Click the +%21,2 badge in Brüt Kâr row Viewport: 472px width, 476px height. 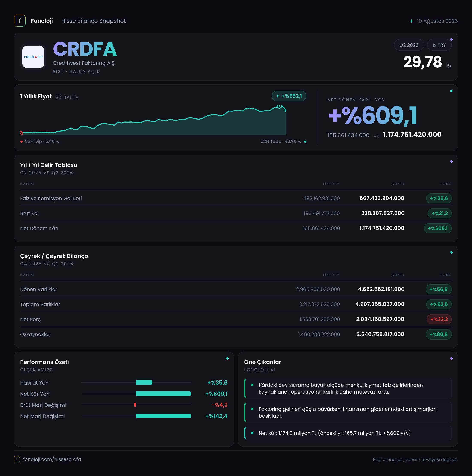click(x=440, y=213)
